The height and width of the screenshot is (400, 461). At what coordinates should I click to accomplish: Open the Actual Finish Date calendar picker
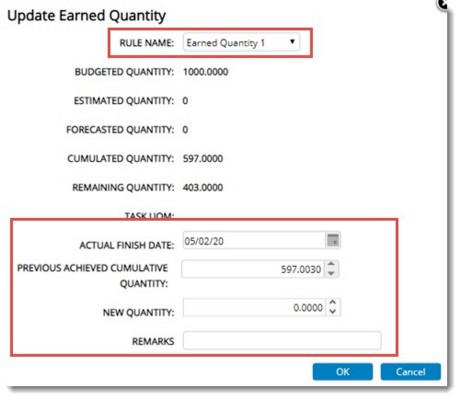coord(333,240)
